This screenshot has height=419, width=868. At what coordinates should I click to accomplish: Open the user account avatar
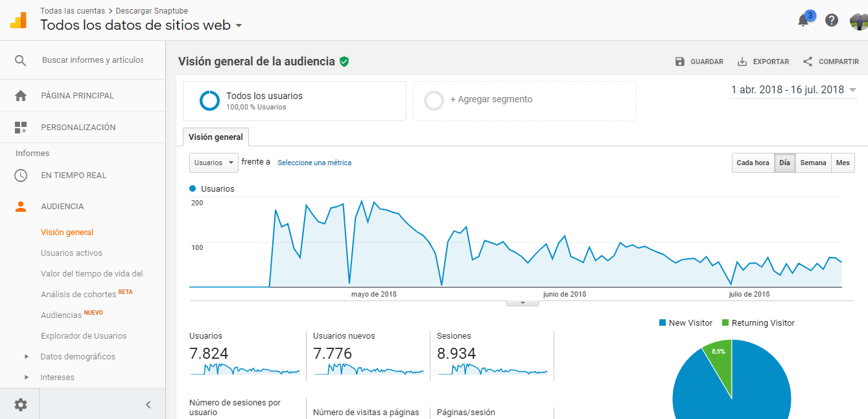tap(859, 21)
